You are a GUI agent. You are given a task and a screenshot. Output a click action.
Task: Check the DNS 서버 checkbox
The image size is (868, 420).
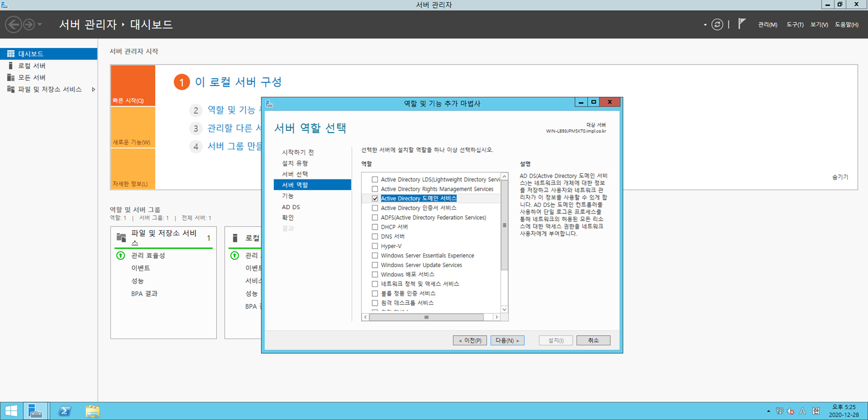coord(375,237)
